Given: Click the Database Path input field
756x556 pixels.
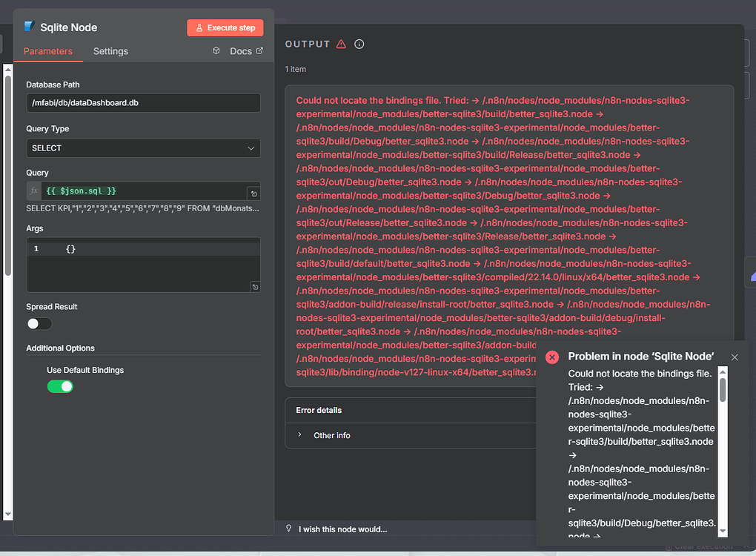Looking at the screenshot, I should pos(143,103).
